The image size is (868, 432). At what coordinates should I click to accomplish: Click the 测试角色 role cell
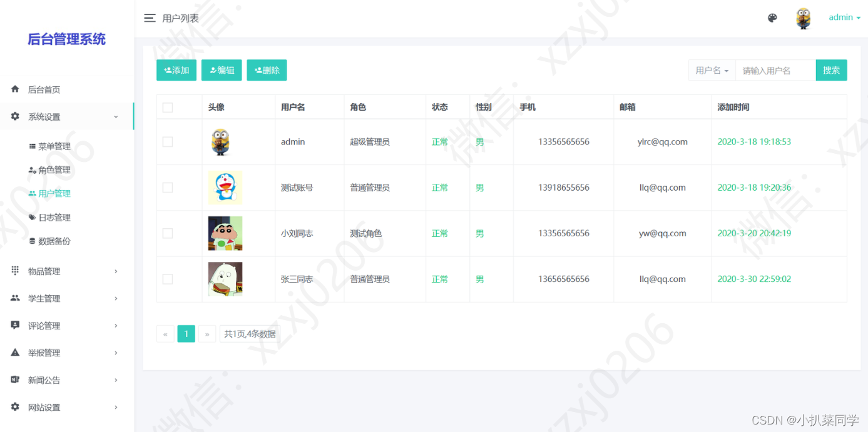[x=366, y=233]
